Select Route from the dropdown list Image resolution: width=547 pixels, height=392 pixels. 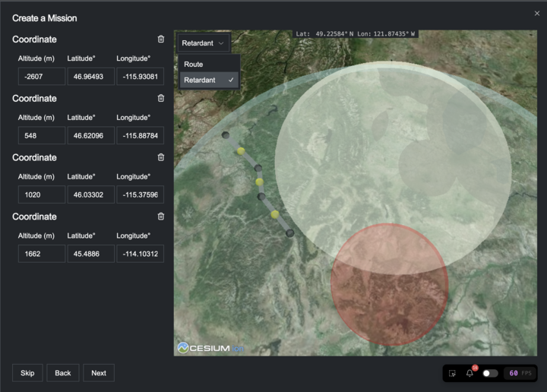pyautogui.click(x=194, y=65)
